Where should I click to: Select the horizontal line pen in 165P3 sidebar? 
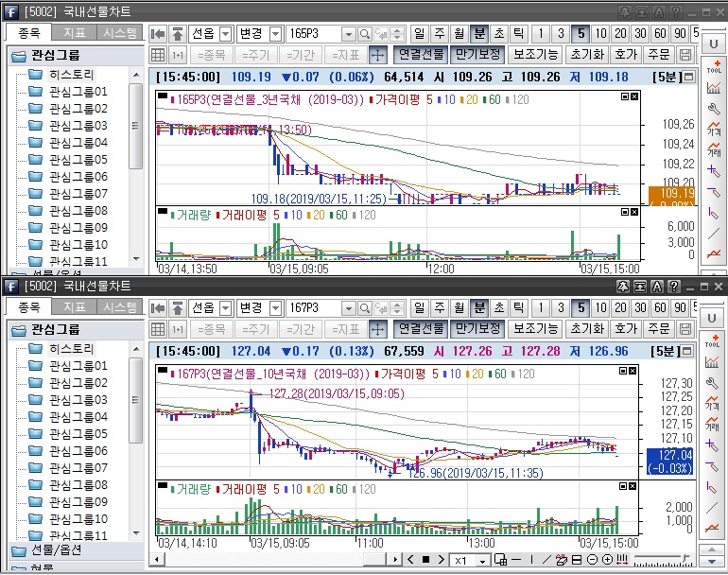pyautogui.click(x=714, y=191)
